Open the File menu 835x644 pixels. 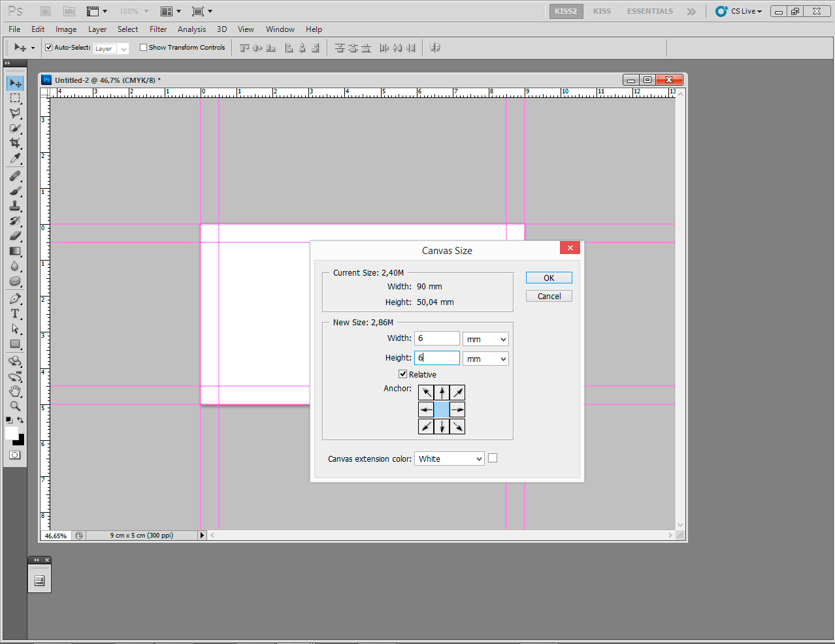[14, 29]
